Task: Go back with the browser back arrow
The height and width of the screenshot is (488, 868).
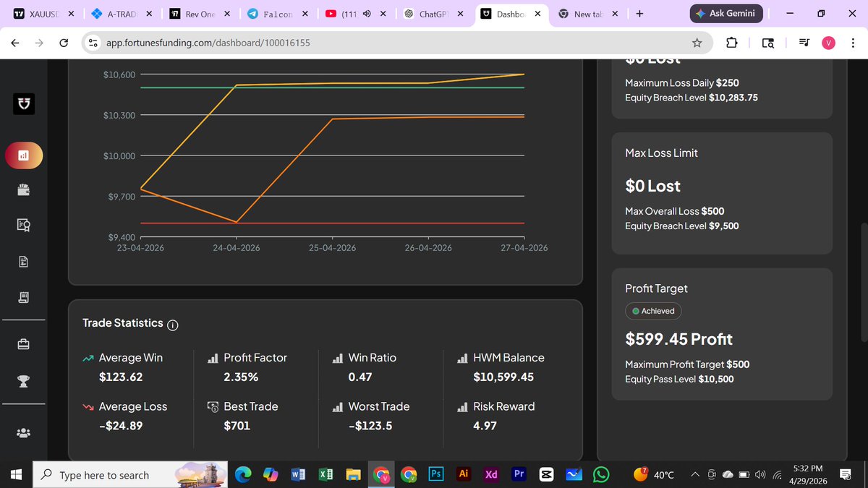Action: (x=15, y=43)
